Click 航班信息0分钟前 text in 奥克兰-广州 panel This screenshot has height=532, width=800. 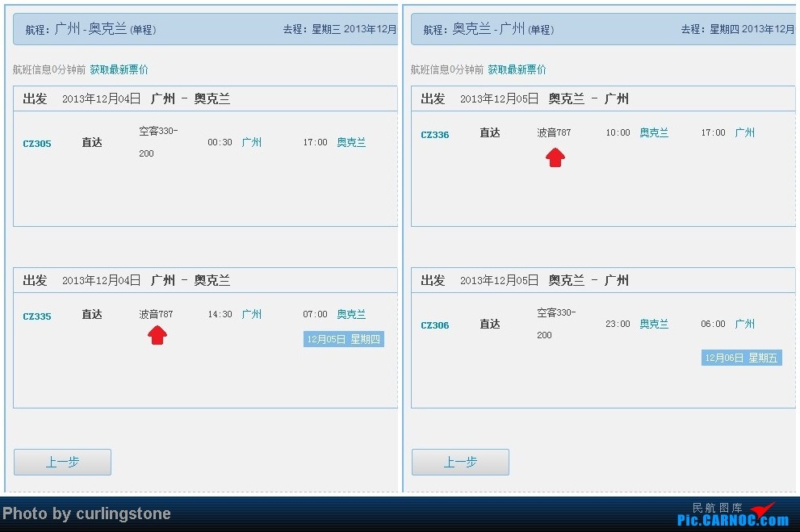[447, 69]
